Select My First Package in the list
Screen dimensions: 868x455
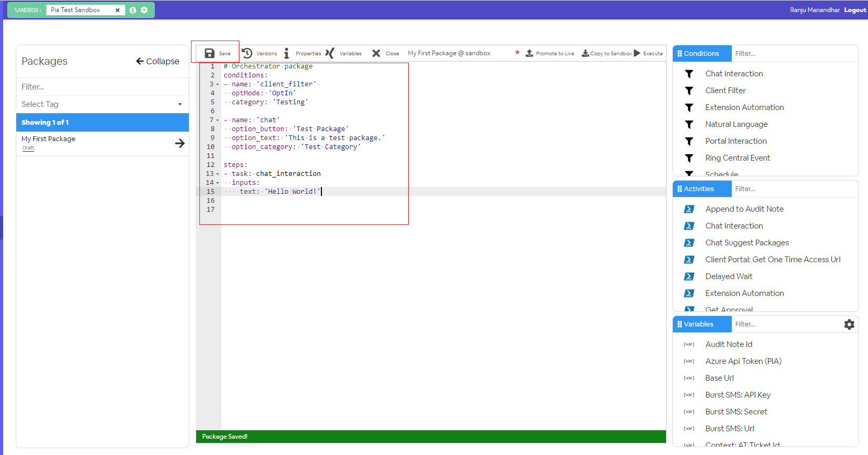click(x=48, y=139)
